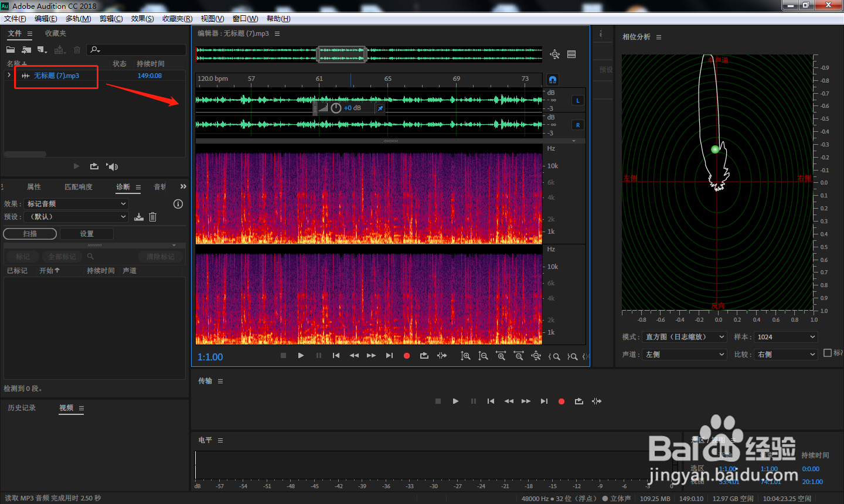Toggle the blue snapping magnet icon on timeline
The height and width of the screenshot is (504, 844).
553,79
